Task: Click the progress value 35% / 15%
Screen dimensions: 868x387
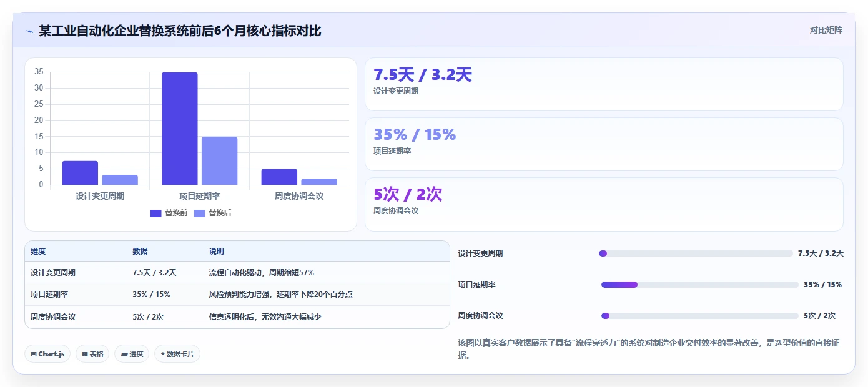Action: (x=822, y=285)
